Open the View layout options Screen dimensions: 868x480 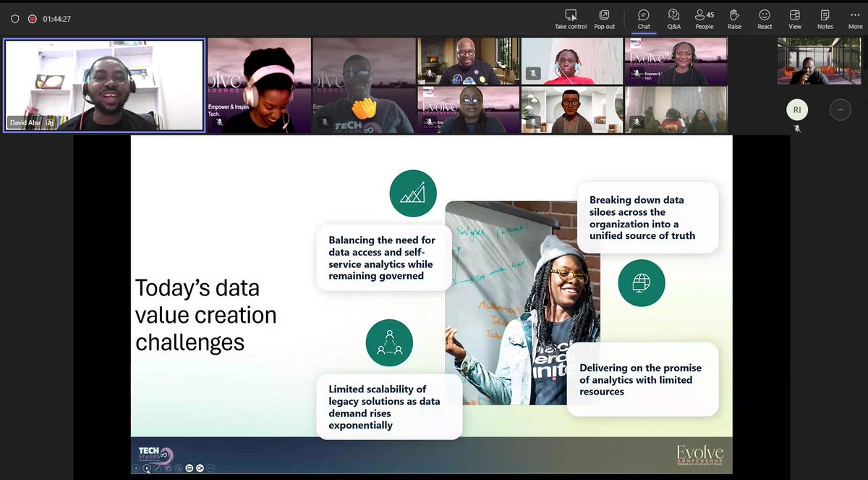point(795,20)
